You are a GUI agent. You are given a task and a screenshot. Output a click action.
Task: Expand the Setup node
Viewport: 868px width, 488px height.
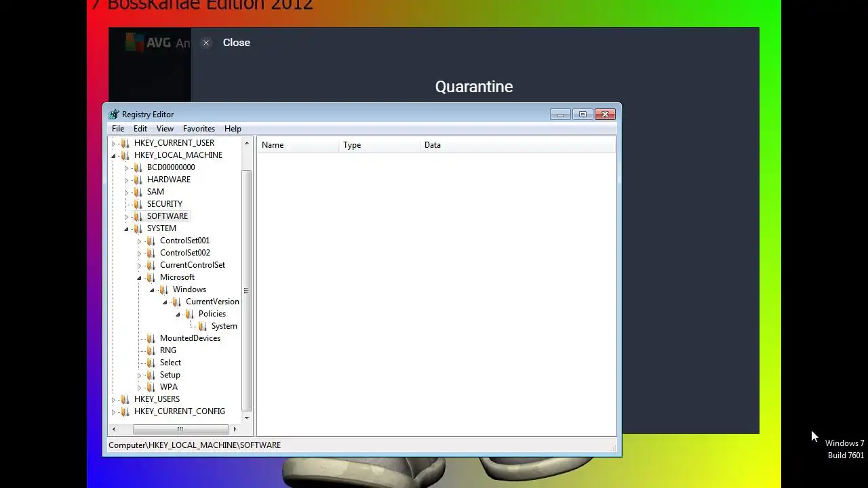[x=140, y=375]
